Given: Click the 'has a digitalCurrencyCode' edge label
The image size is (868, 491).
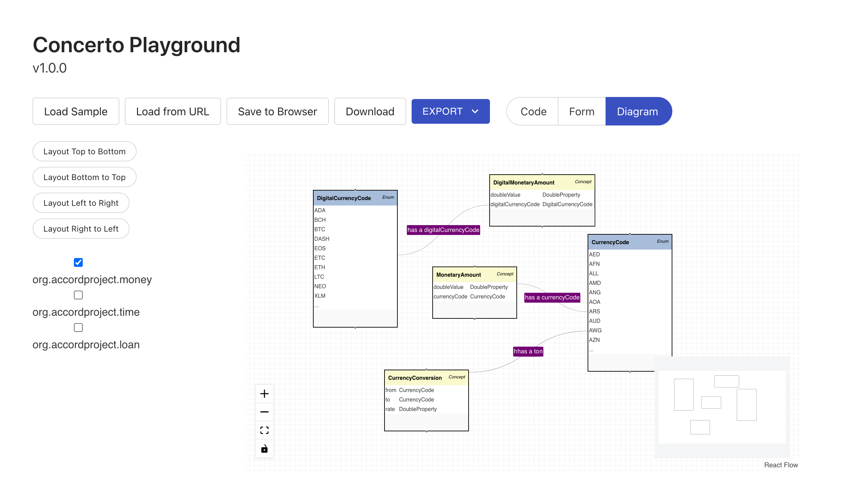Looking at the screenshot, I should [x=443, y=230].
